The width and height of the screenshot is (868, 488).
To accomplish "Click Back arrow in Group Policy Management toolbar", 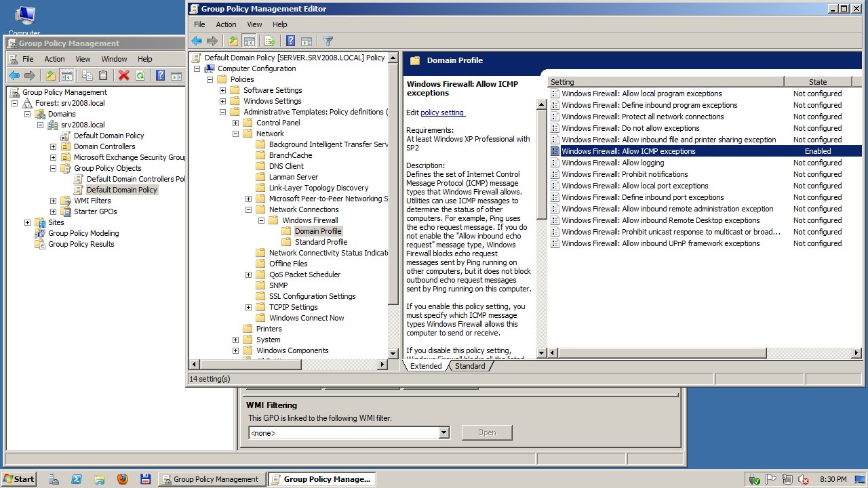I will click(14, 75).
